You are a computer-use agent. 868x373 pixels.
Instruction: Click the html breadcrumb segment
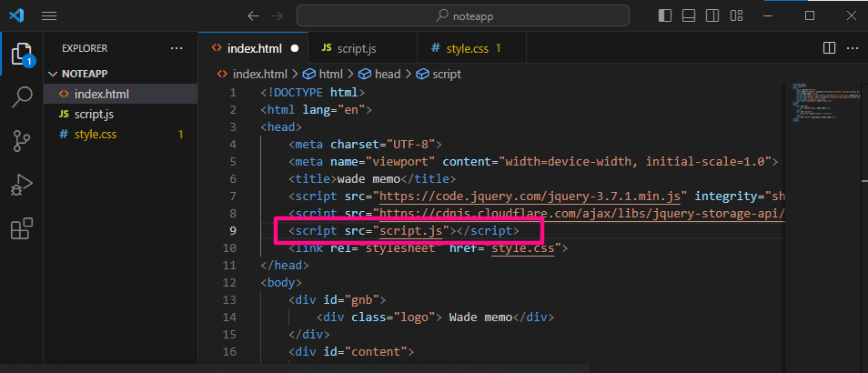point(323,74)
